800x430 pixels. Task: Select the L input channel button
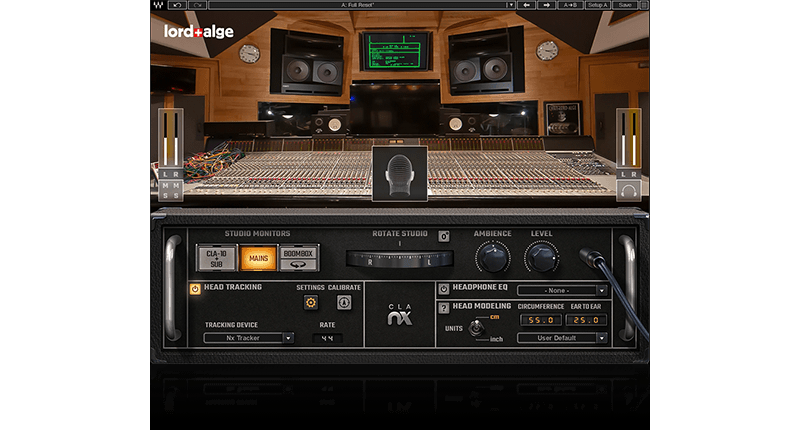click(165, 174)
